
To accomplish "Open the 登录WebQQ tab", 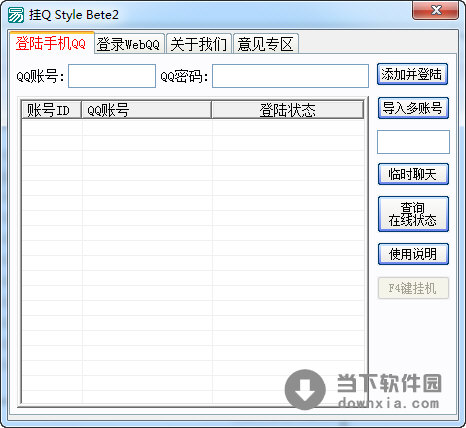I will (x=129, y=44).
